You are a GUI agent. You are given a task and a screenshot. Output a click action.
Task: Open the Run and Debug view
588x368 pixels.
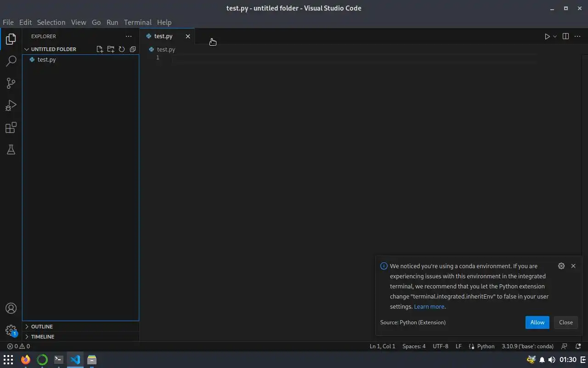[x=11, y=105]
